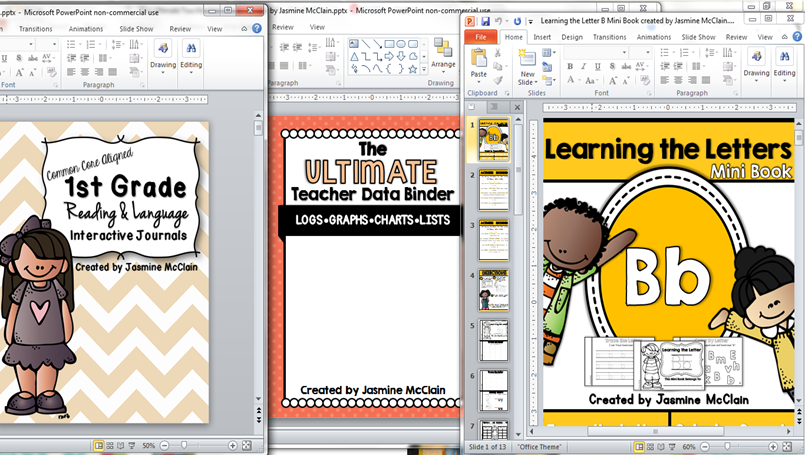Click Save in Letter B title bar
Viewport: 805px width, 455px height.
pos(485,21)
